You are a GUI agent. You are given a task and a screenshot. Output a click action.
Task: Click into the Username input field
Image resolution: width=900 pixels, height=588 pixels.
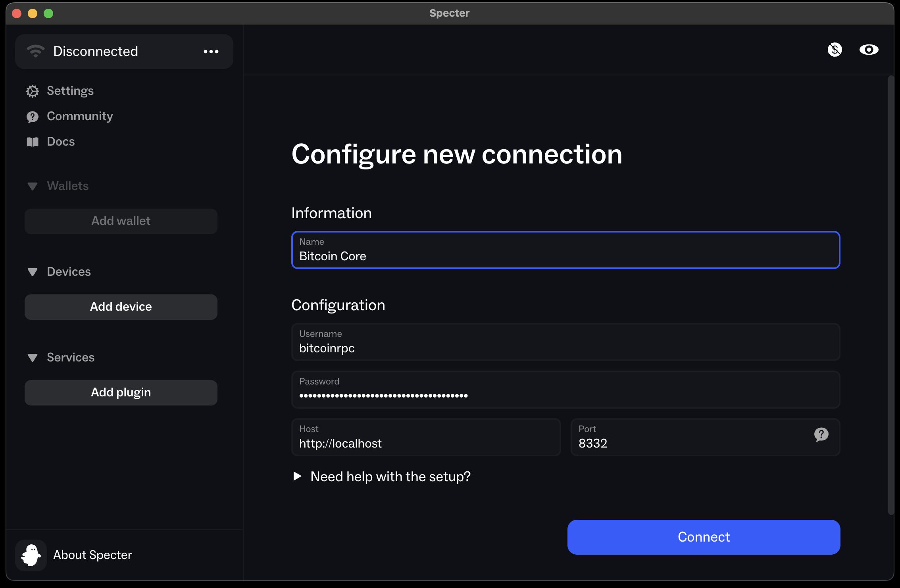coord(565,348)
